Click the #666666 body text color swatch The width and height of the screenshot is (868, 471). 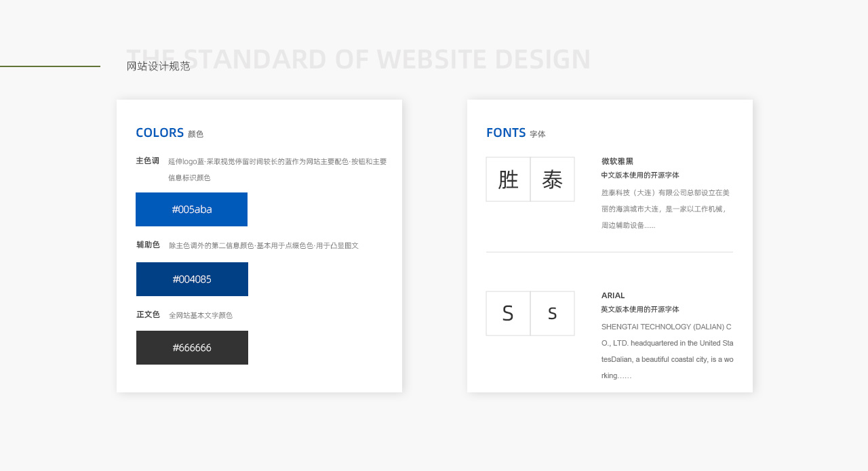click(192, 348)
